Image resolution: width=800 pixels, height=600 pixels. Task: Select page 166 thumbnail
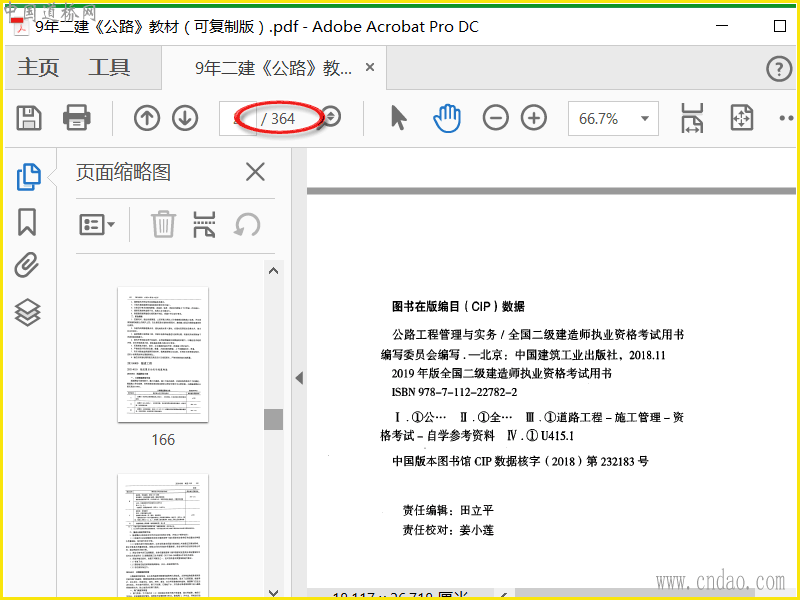click(163, 355)
